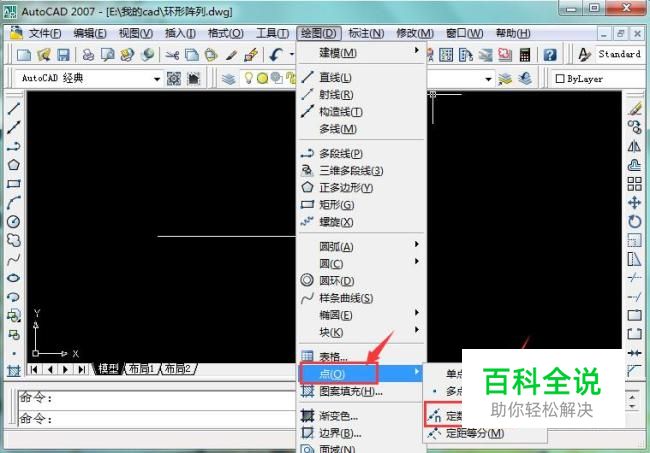Screen dimensions: 650x453
Task: Select the Construction Line tool in left toolbar
Action: click(14, 127)
